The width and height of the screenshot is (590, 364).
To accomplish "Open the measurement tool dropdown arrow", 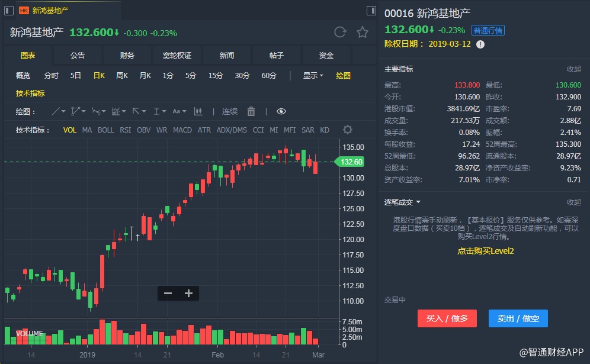I will click(164, 111).
